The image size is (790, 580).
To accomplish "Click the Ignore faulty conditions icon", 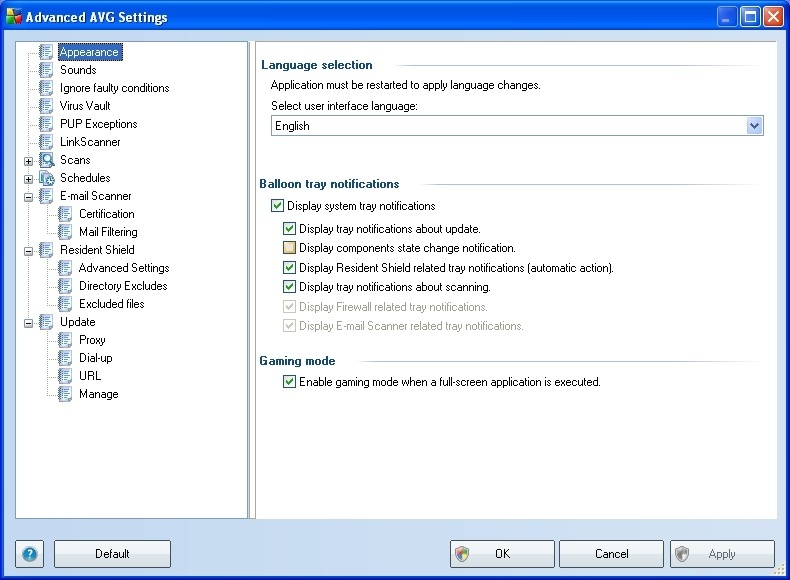I will click(x=46, y=88).
